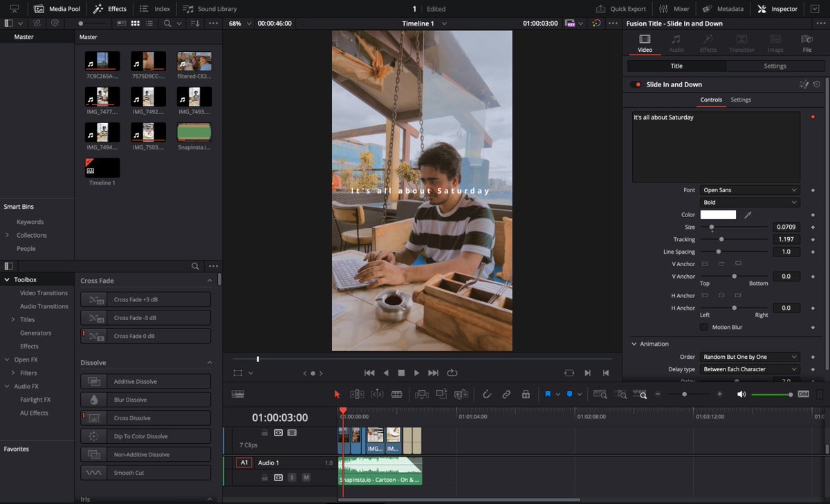
Task: Toggle the playback Loop button
Action: tap(452, 373)
